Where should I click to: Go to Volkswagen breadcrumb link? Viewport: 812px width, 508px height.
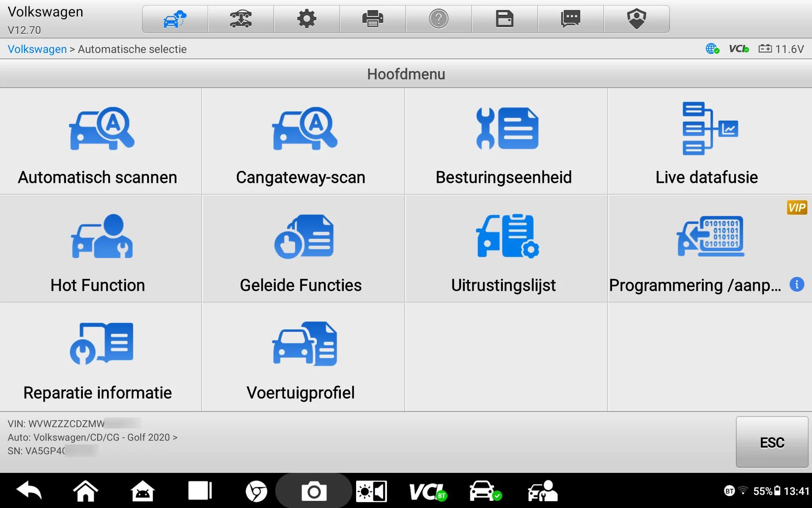[x=37, y=49]
